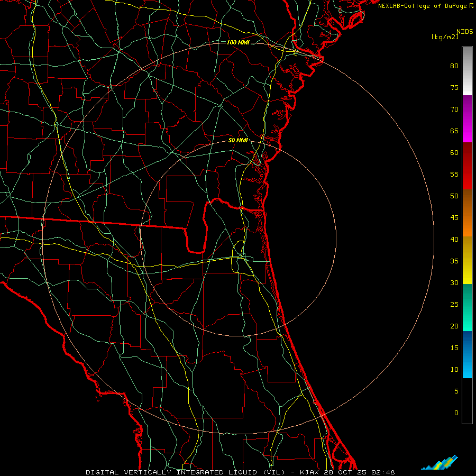Click the scale value "5"
This screenshot has width=476, height=476.
[x=456, y=391]
